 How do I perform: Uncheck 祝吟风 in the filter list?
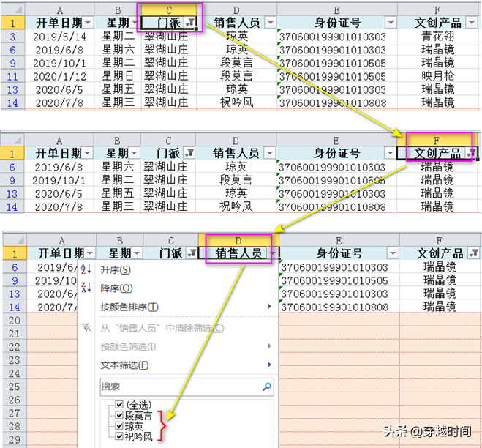click(x=119, y=436)
